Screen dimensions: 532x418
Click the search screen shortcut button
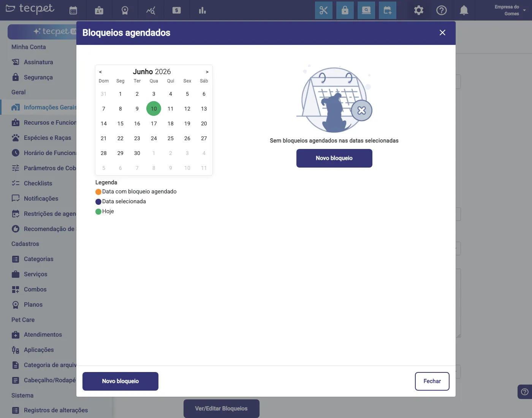click(x=366, y=10)
